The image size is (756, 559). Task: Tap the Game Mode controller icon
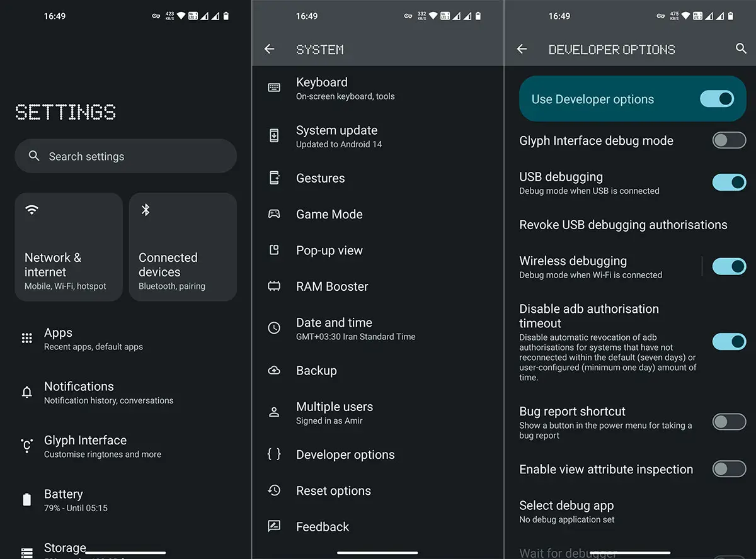click(x=274, y=214)
